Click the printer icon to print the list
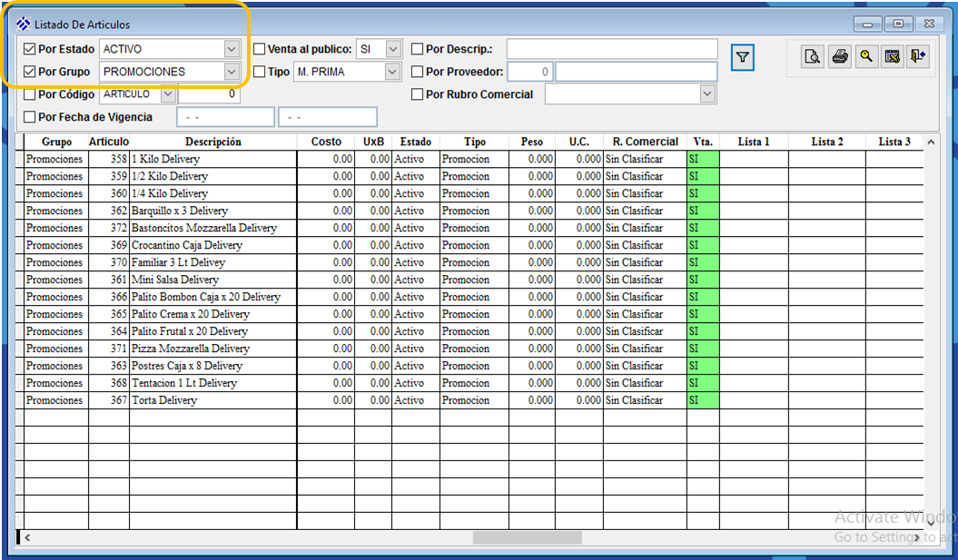This screenshot has height=560, width=958. tap(840, 57)
